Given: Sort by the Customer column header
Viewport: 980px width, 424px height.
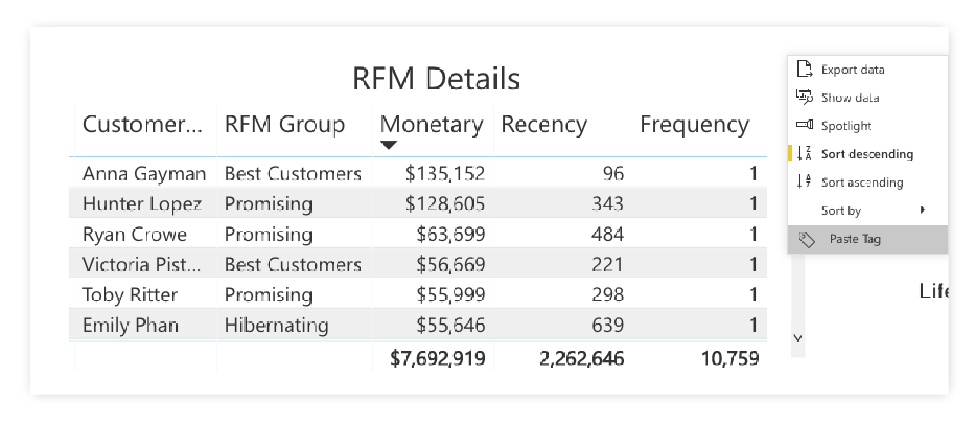Looking at the screenshot, I should click(143, 124).
